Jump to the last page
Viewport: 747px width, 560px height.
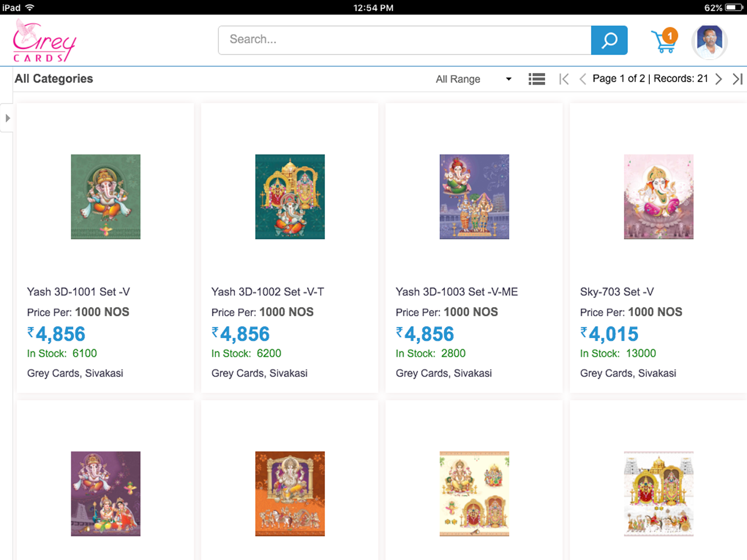pos(737,79)
